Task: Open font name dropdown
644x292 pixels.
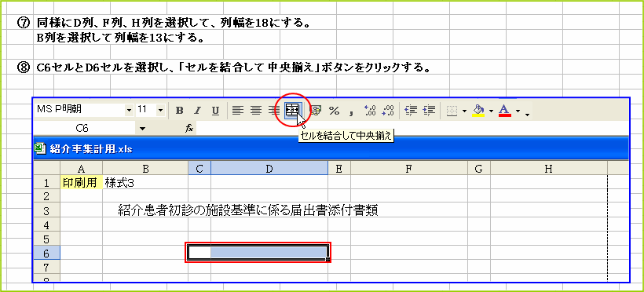Action: coord(130,111)
